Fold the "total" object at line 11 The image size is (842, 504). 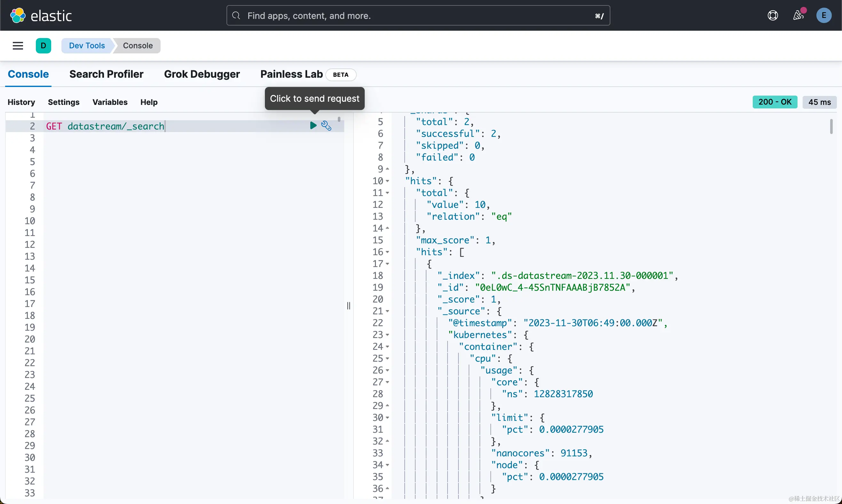(387, 193)
